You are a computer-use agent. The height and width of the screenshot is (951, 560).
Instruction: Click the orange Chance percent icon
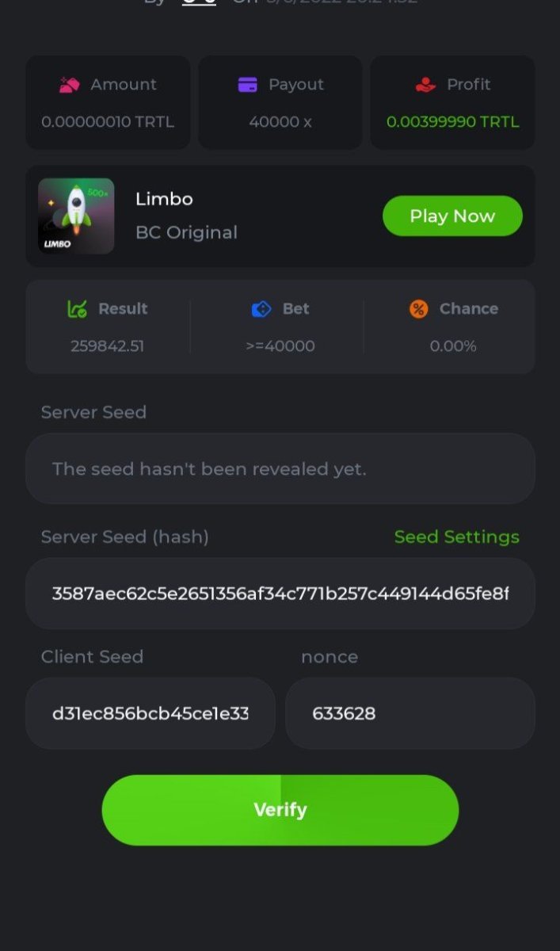coord(418,309)
